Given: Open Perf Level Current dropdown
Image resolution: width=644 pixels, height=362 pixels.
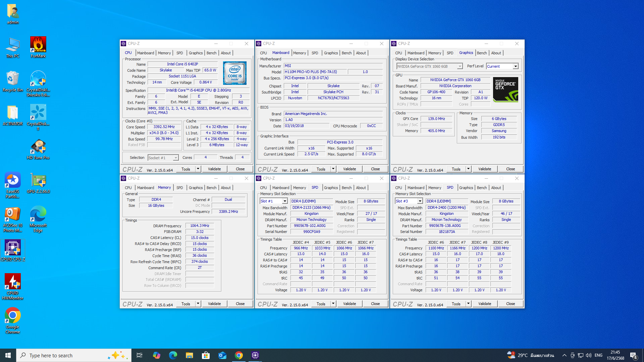Looking at the screenshot, I should [x=515, y=66].
